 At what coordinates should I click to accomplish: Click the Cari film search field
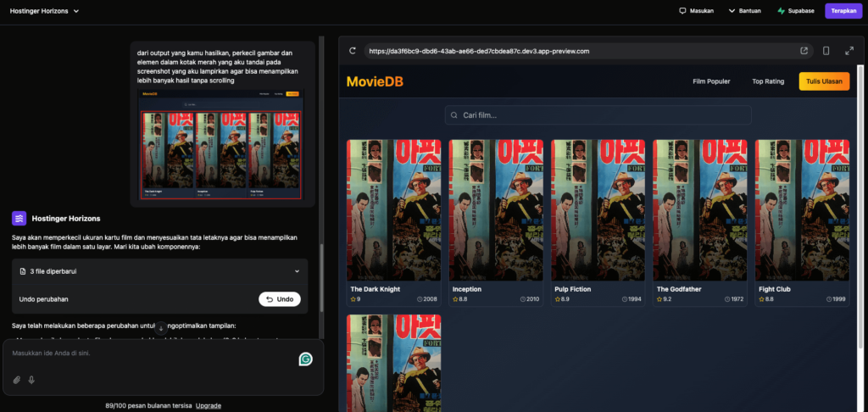click(x=598, y=115)
